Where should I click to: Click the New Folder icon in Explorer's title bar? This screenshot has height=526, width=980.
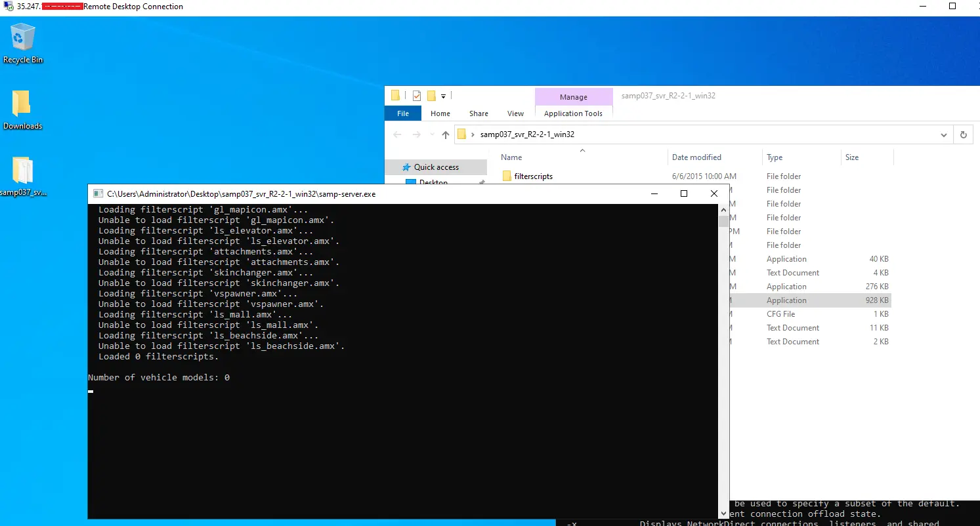pos(431,96)
